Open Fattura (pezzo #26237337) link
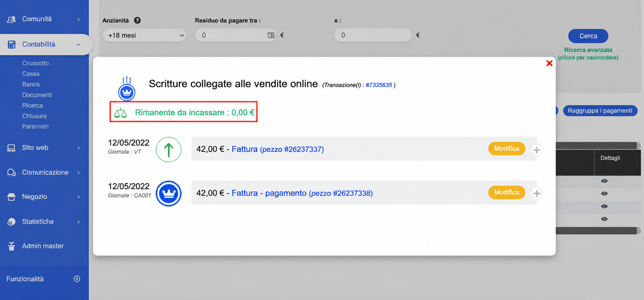Viewport: 644px width, 300px height. click(x=278, y=149)
